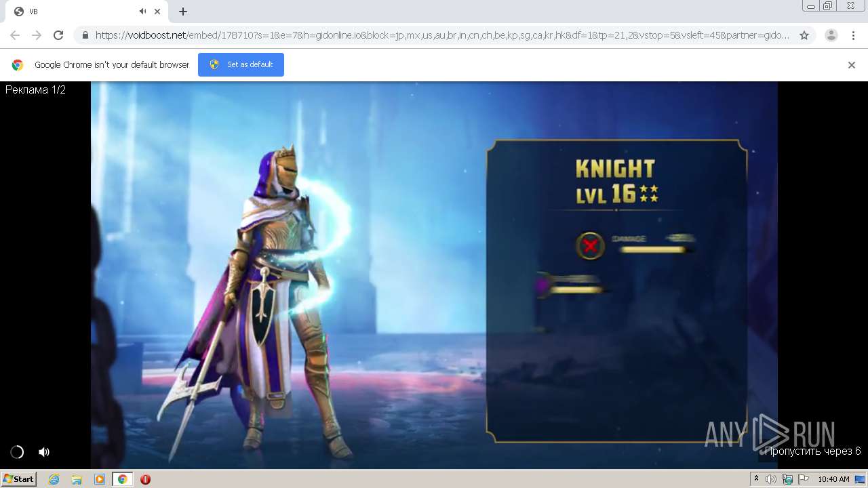Image resolution: width=868 pixels, height=488 pixels.
Task: Go back to the previous page
Action: pos(15,35)
